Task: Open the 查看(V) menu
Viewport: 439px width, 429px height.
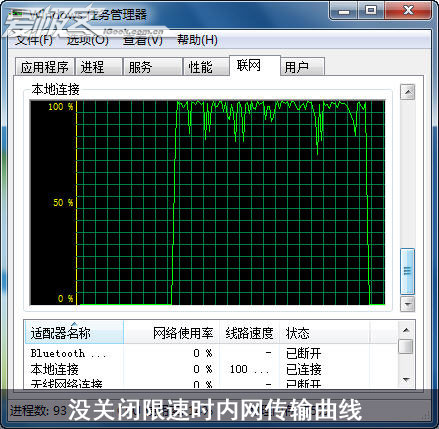Action: coord(143,40)
